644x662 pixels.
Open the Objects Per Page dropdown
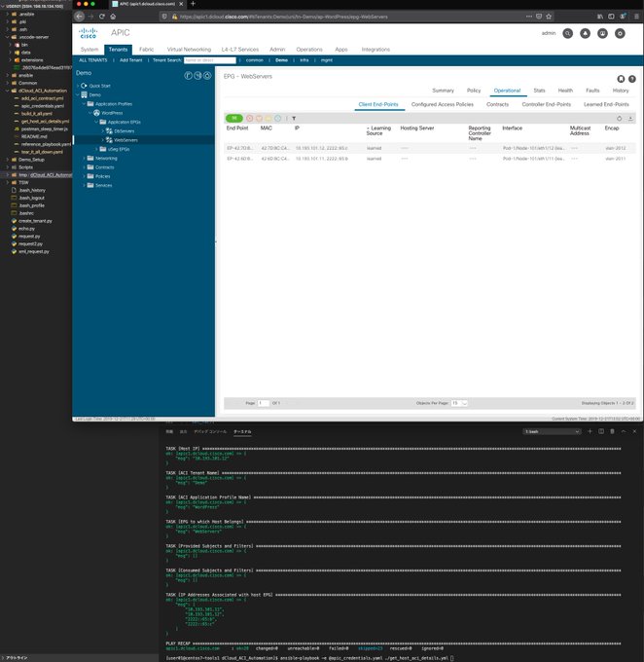click(x=459, y=403)
